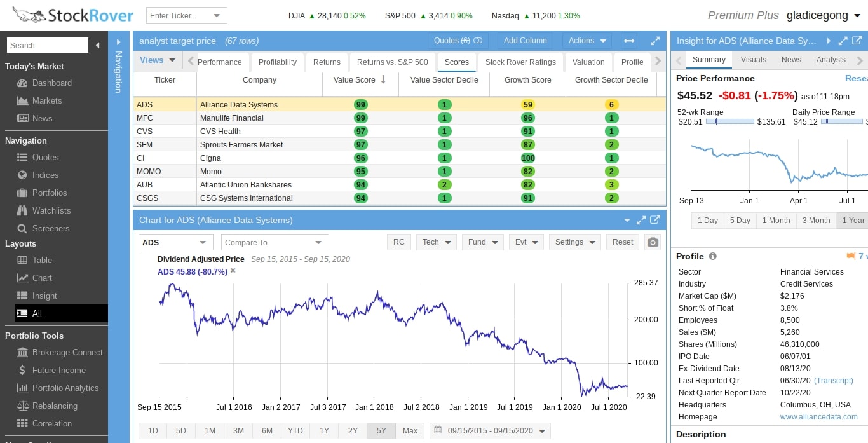Toggle the Quotes filter switch
The width and height of the screenshot is (868, 443).
pyautogui.click(x=478, y=41)
